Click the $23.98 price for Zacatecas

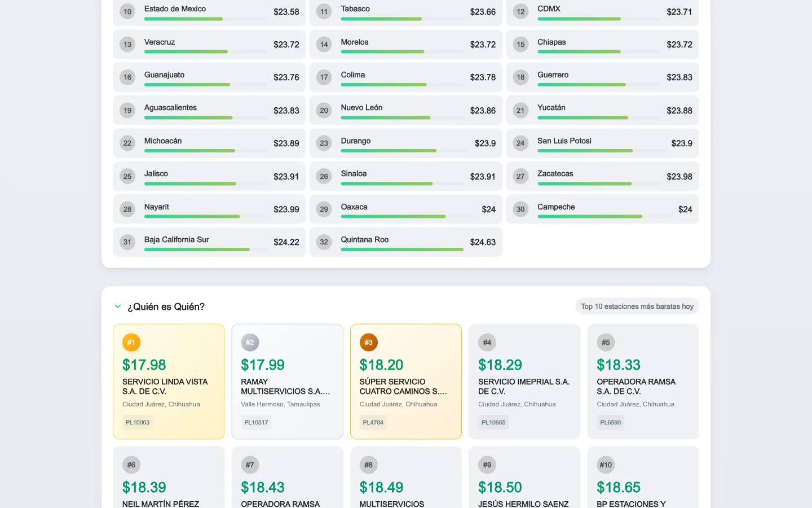click(679, 177)
